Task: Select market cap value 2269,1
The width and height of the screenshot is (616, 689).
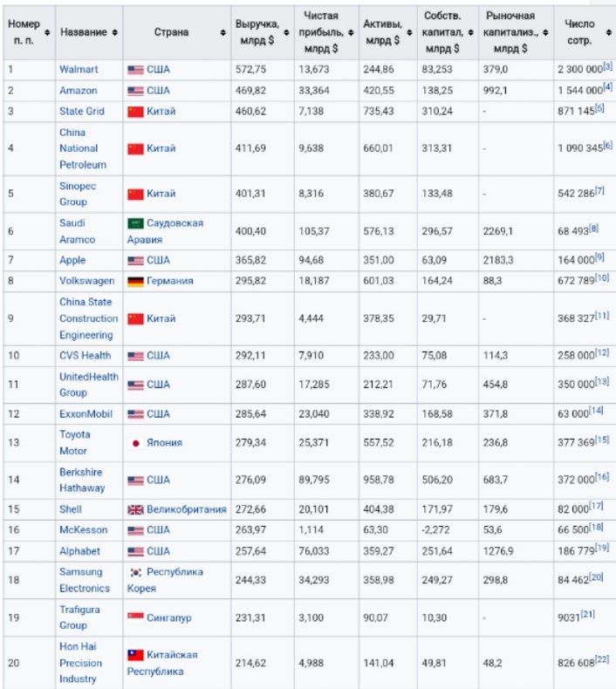Action: click(497, 231)
